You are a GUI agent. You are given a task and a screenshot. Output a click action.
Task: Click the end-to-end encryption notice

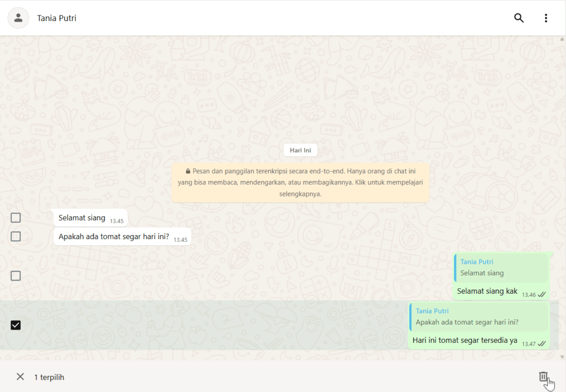(x=300, y=183)
